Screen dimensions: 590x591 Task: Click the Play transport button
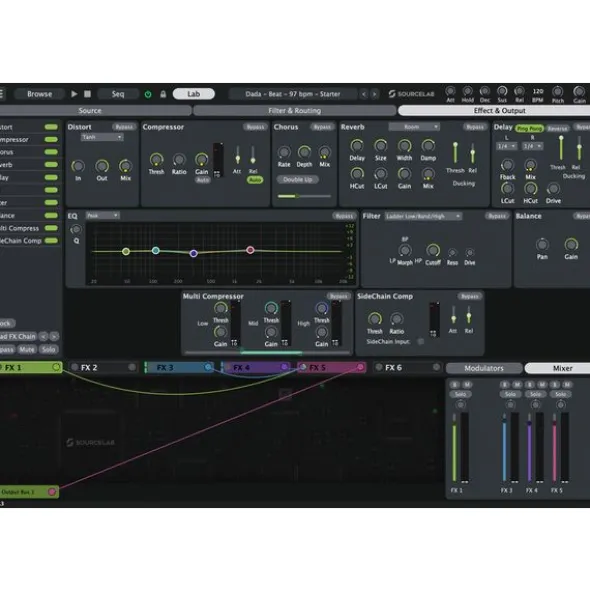74,94
